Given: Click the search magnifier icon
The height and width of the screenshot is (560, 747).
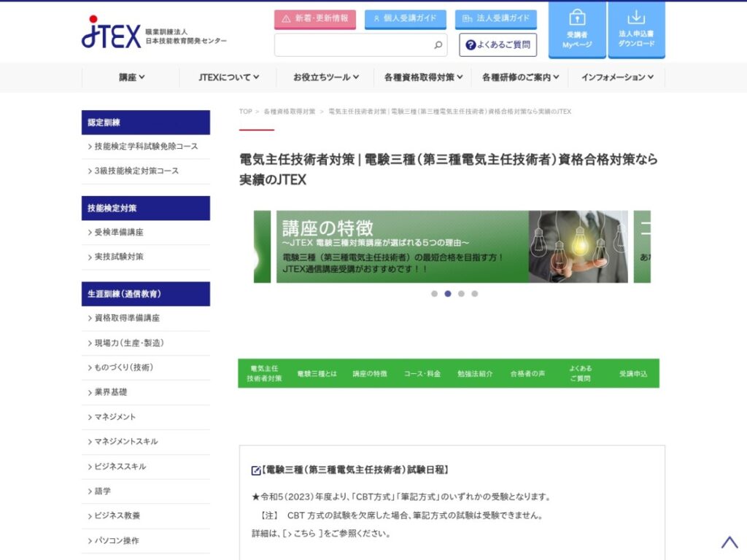Looking at the screenshot, I should click(x=438, y=44).
